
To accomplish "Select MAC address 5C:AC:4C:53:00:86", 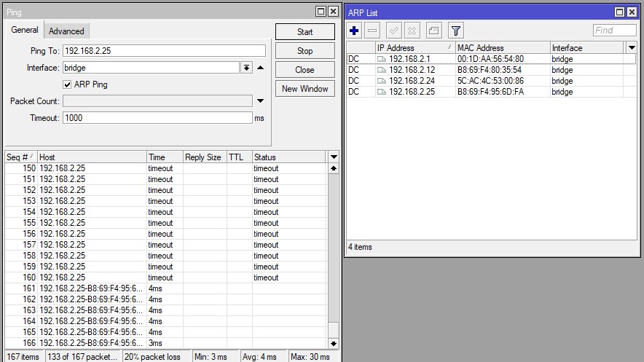I will pyautogui.click(x=490, y=81).
